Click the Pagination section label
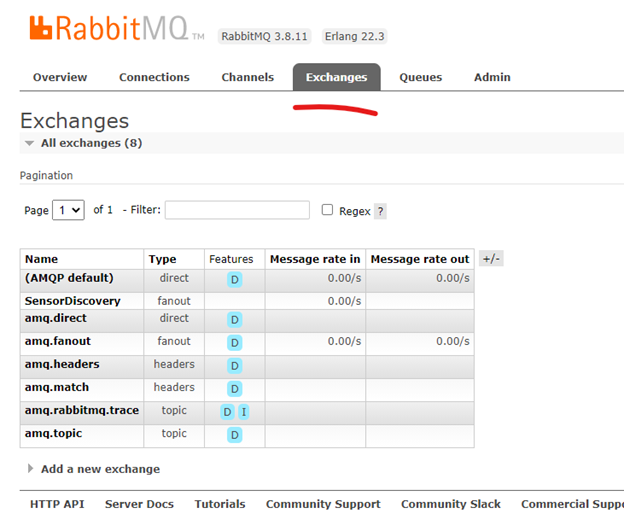 click(x=46, y=176)
